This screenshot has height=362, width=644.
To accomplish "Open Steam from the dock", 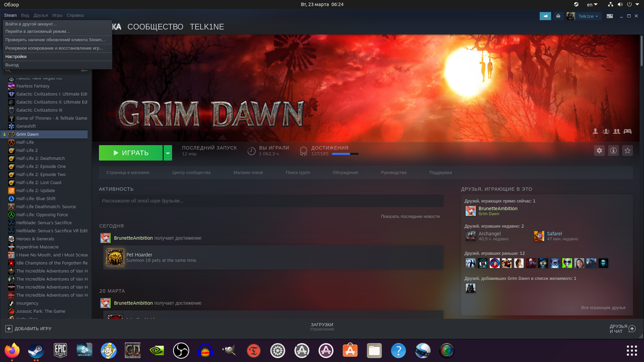I will 36,350.
